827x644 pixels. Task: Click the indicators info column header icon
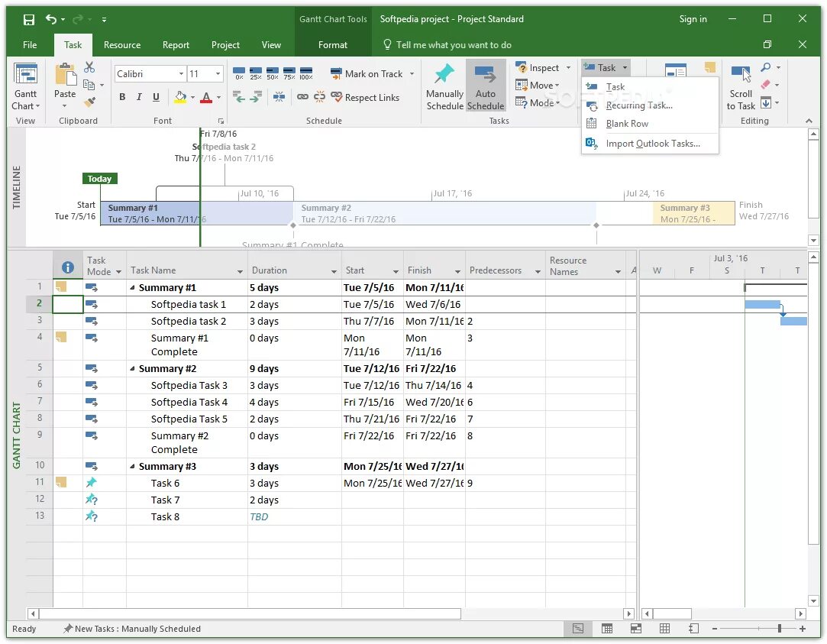tap(67, 267)
